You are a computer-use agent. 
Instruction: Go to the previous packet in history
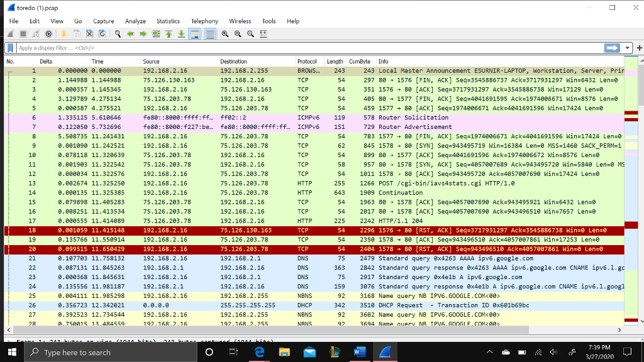pos(131,33)
